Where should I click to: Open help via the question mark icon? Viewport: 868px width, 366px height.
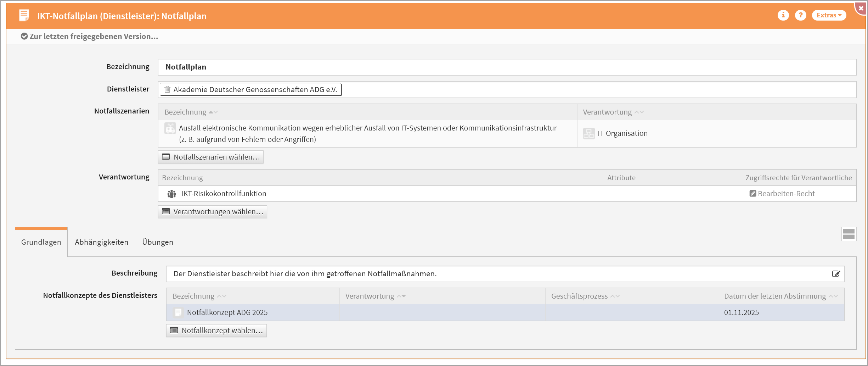click(x=800, y=15)
